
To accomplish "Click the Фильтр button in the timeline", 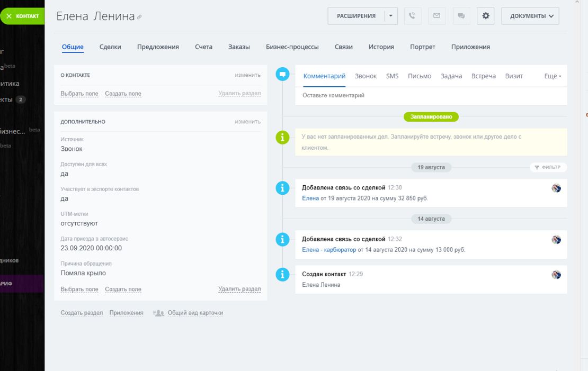I will (548, 167).
